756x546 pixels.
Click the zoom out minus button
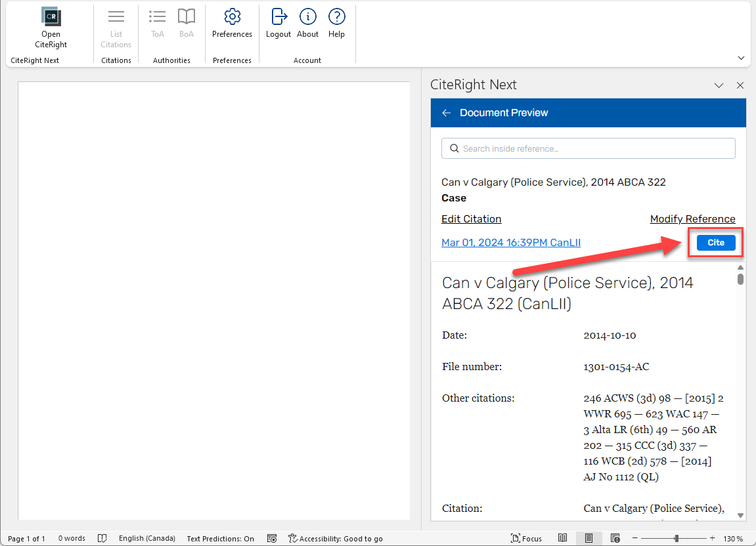[x=635, y=538]
